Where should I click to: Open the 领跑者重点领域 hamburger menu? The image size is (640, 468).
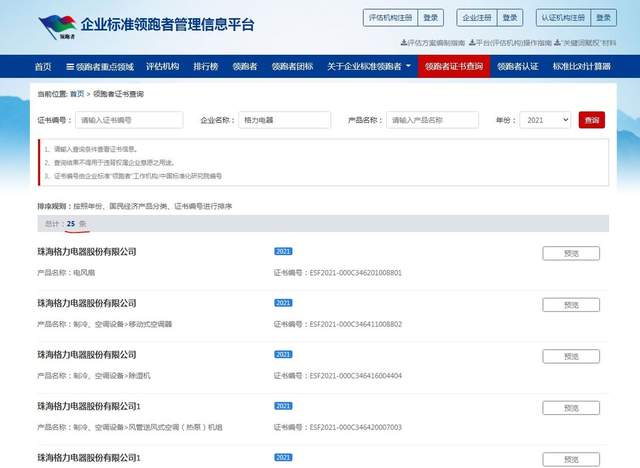pyautogui.click(x=100, y=67)
